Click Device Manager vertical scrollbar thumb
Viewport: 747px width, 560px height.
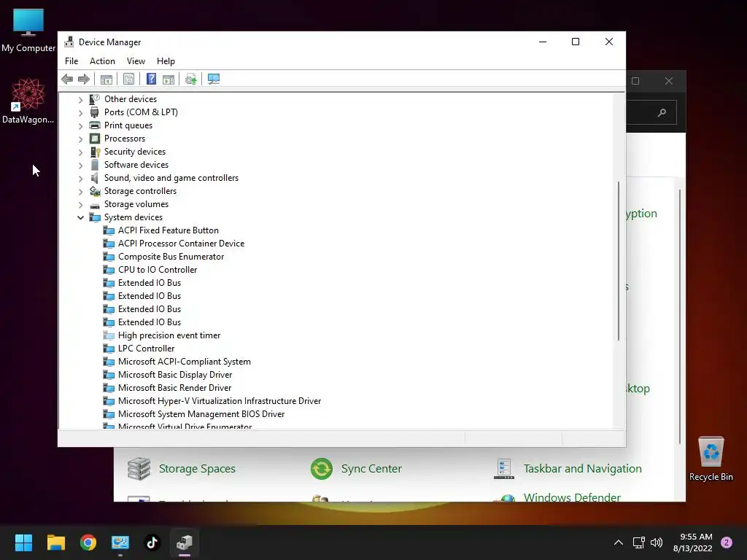[619, 261]
